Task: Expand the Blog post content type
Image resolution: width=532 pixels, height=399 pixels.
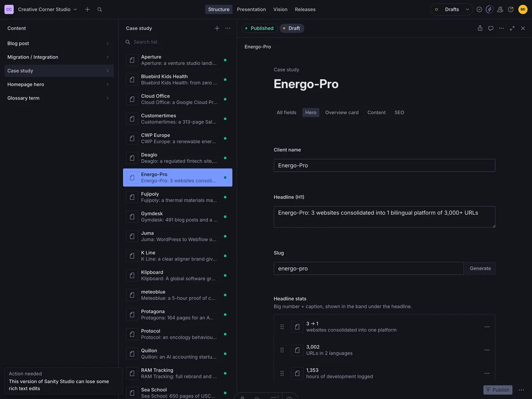Action: coord(59,43)
